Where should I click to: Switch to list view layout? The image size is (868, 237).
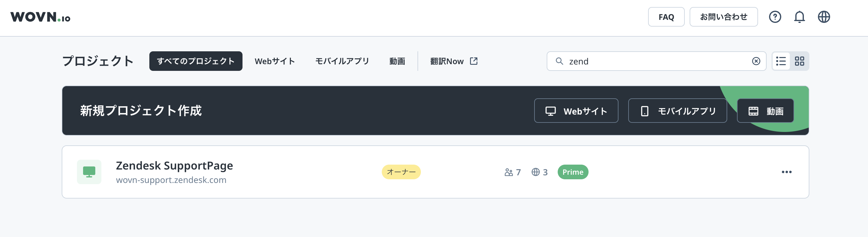[x=781, y=61]
